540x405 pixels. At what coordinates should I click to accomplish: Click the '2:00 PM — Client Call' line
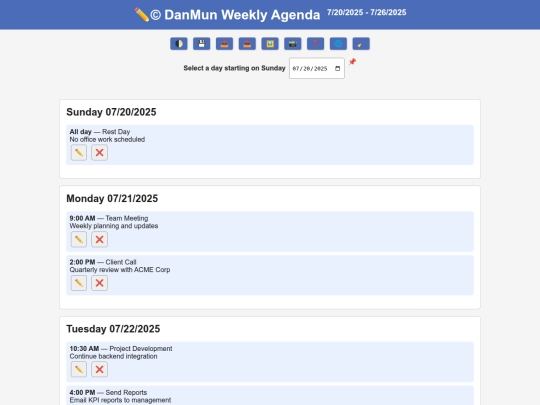point(103,262)
